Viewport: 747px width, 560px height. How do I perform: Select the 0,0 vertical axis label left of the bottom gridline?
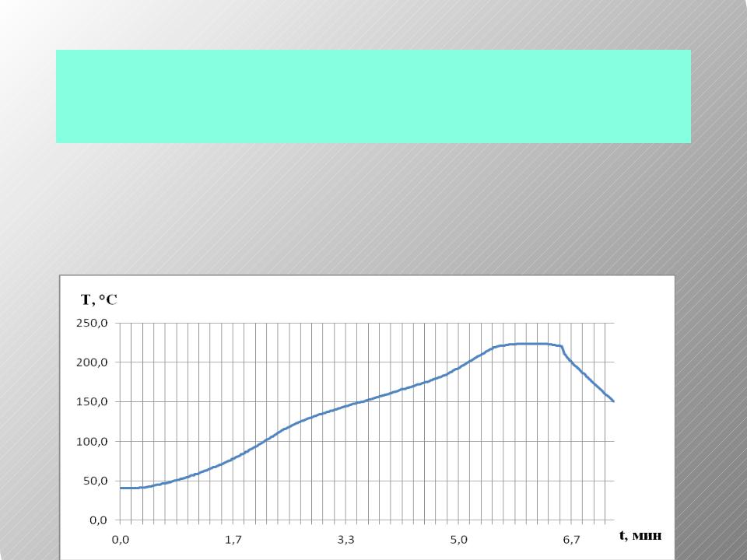98,520
